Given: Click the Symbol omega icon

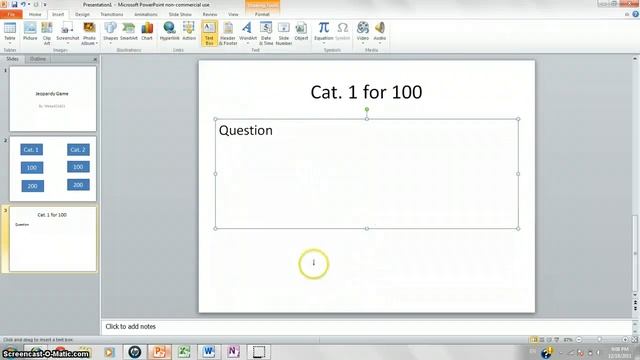Looking at the screenshot, I should pyautogui.click(x=342, y=28).
